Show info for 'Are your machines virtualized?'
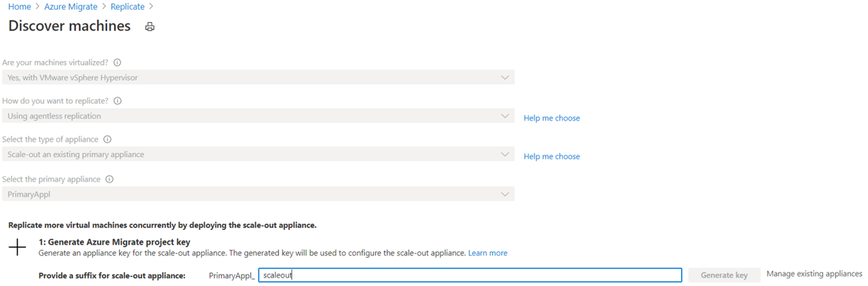 pos(117,62)
